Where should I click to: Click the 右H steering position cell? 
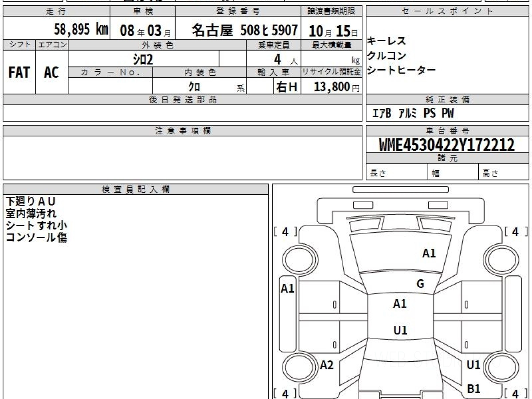[286, 87]
